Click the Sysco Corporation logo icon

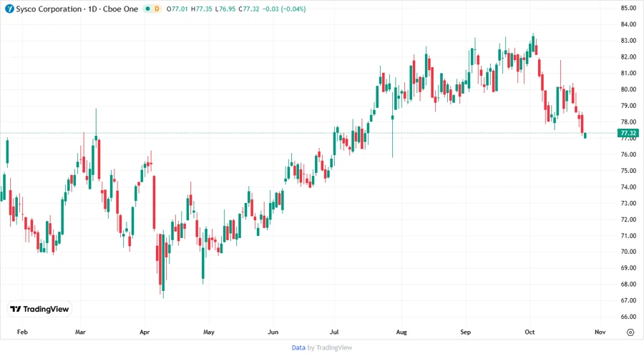click(9, 9)
